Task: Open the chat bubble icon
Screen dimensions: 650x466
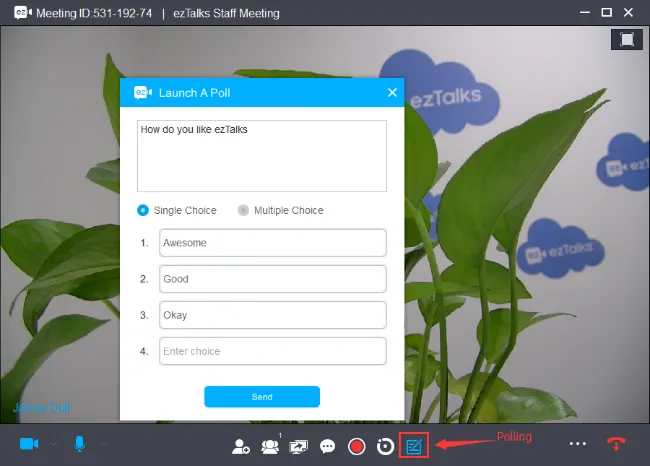Action: [327, 447]
